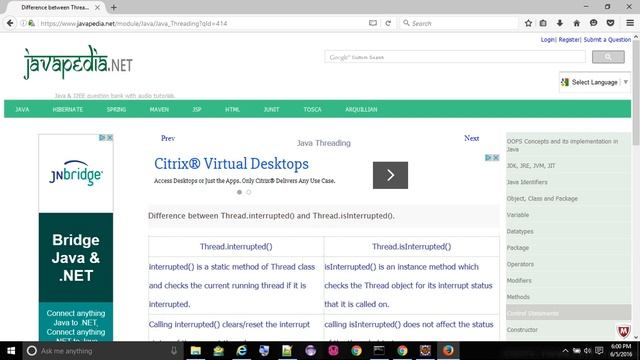Expand the Select Language dropdown
This screenshot has width=640, height=360.
pyautogui.click(x=595, y=82)
